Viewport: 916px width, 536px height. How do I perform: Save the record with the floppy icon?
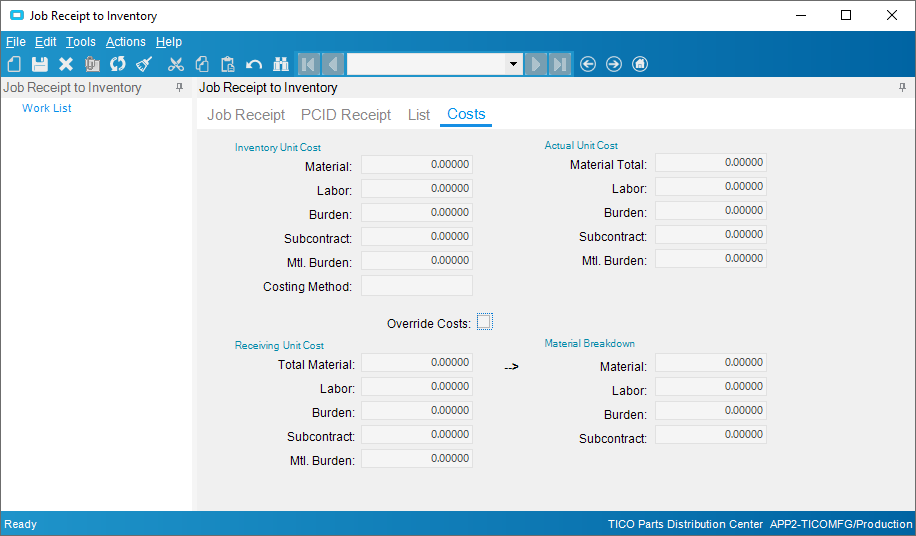click(40, 64)
